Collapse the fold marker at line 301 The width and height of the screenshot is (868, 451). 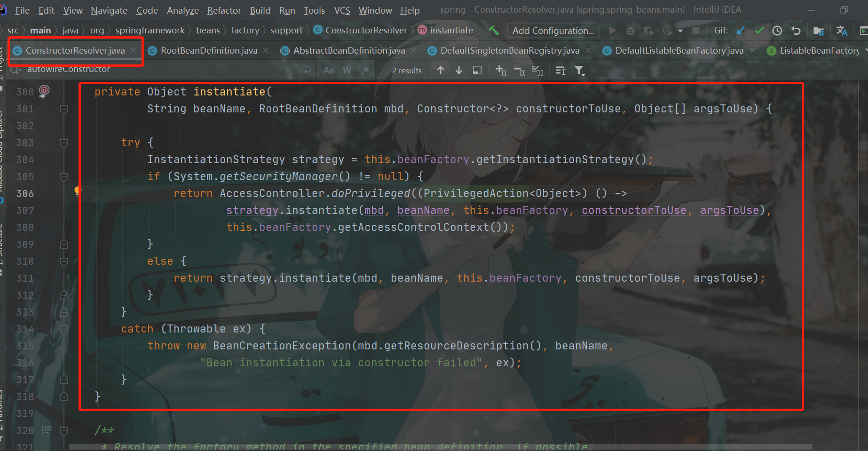pyautogui.click(x=64, y=109)
